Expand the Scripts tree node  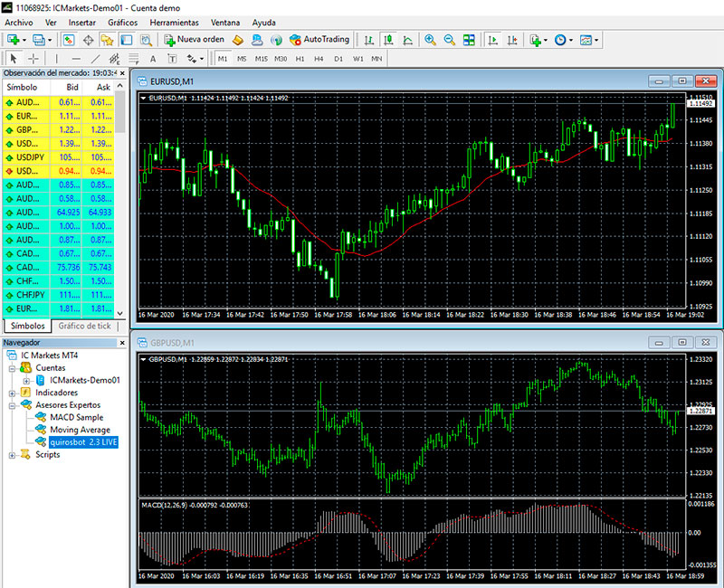13,455
